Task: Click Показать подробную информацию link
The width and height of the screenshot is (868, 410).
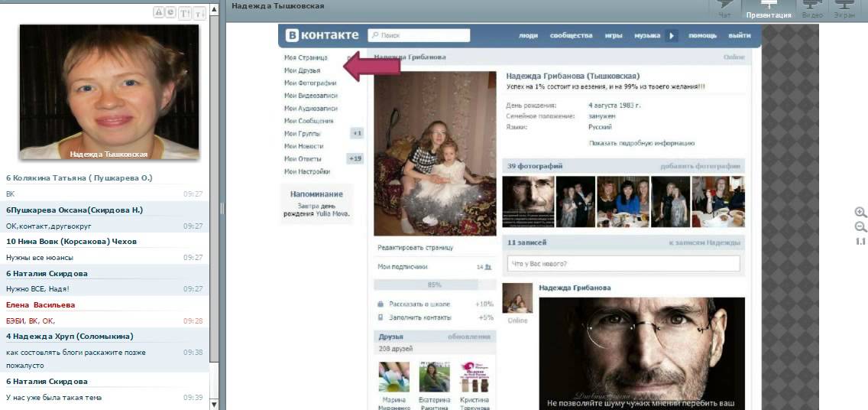Action: [642, 143]
